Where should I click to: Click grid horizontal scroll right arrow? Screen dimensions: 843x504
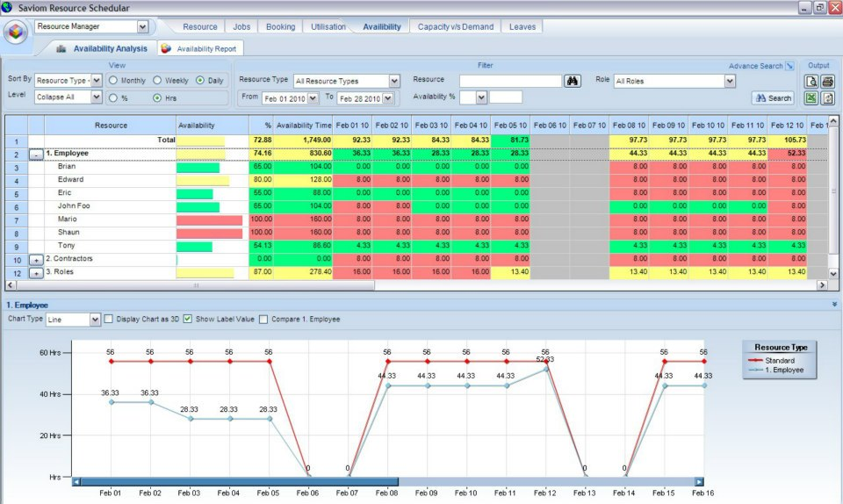point(822,285)
